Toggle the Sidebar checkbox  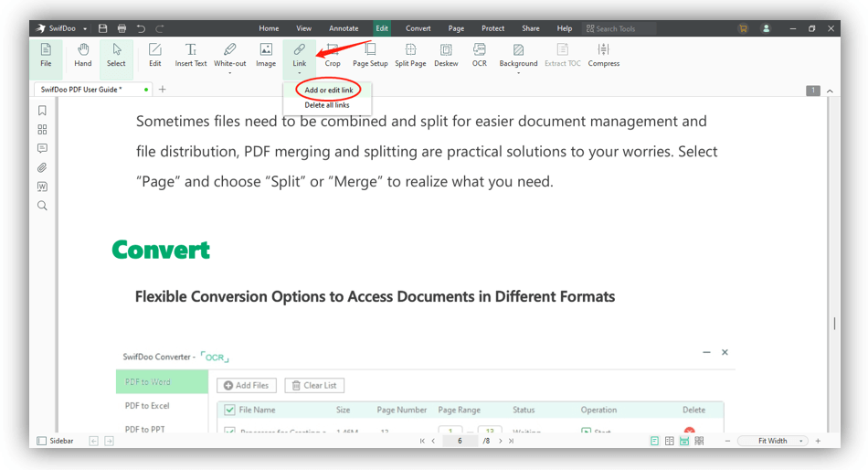coord(41,441)
